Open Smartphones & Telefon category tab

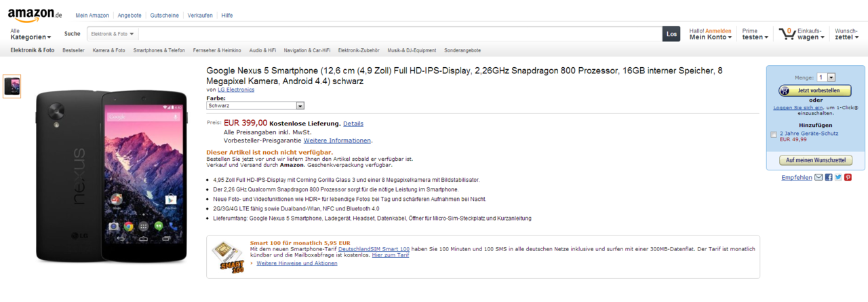tap(159, 50)
